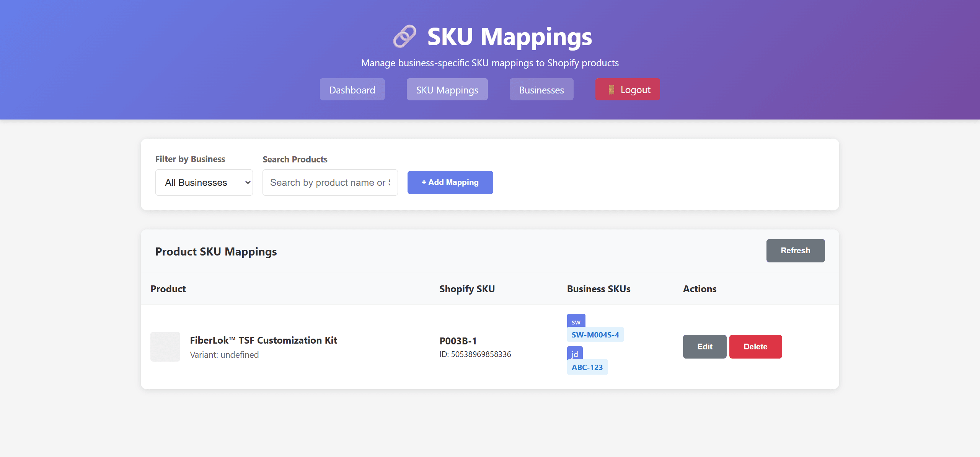This screenshot has height=457, width=980.
Task: Click the FiberLok TSF Customization Kit product name
Action: tap(263, 340)
